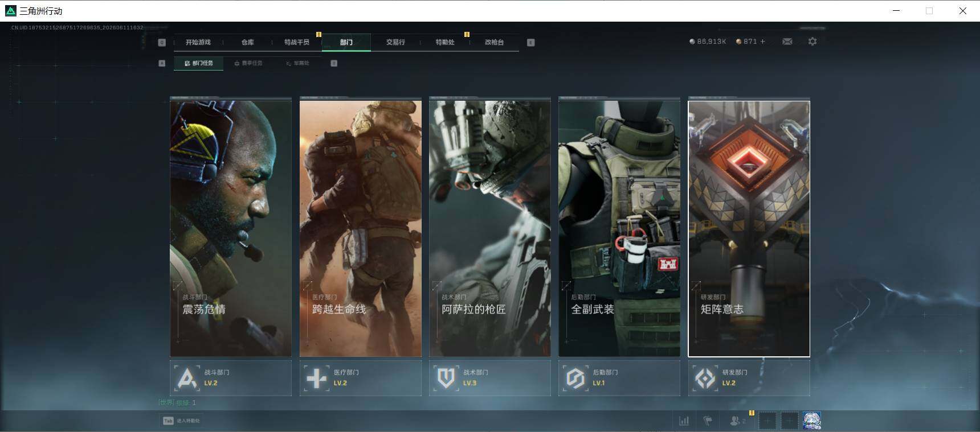
Task: Click the 战斗部门 emblem icon
Action: point(187,378)
